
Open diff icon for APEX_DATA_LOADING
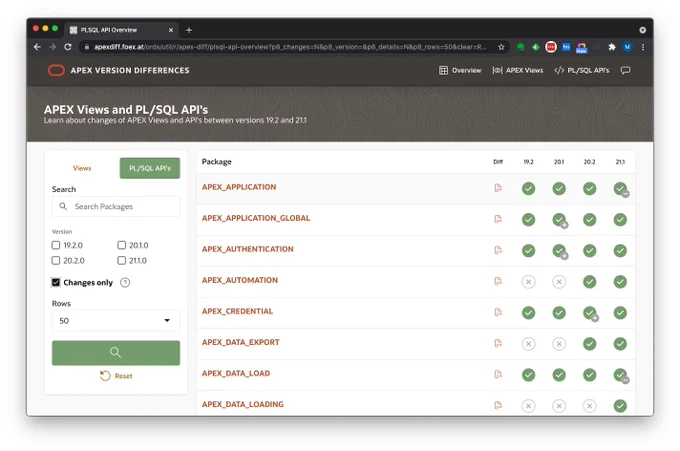click(x=498, y=405)
